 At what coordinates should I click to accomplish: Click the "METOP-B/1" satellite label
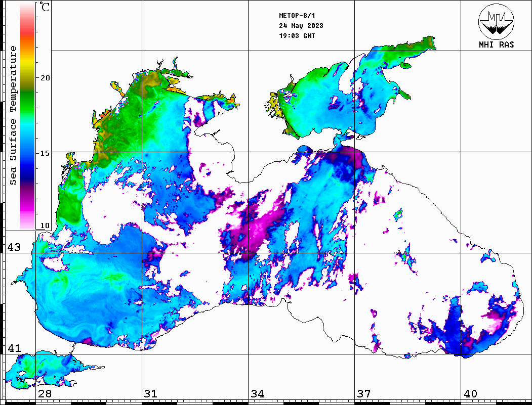pyautogui.click(x=297, y=16)
